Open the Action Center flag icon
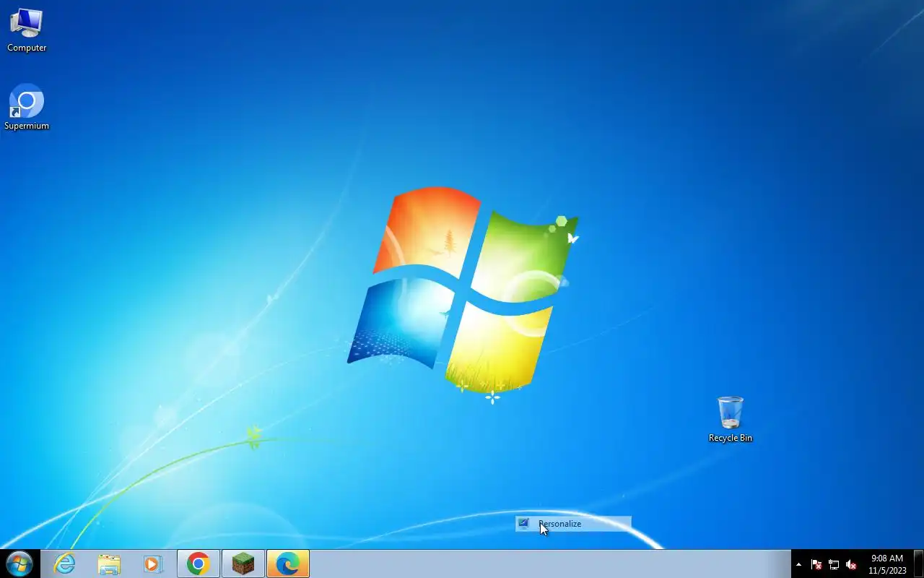Image resolution: width=924 pixels, height=578 pixels. 816,564
